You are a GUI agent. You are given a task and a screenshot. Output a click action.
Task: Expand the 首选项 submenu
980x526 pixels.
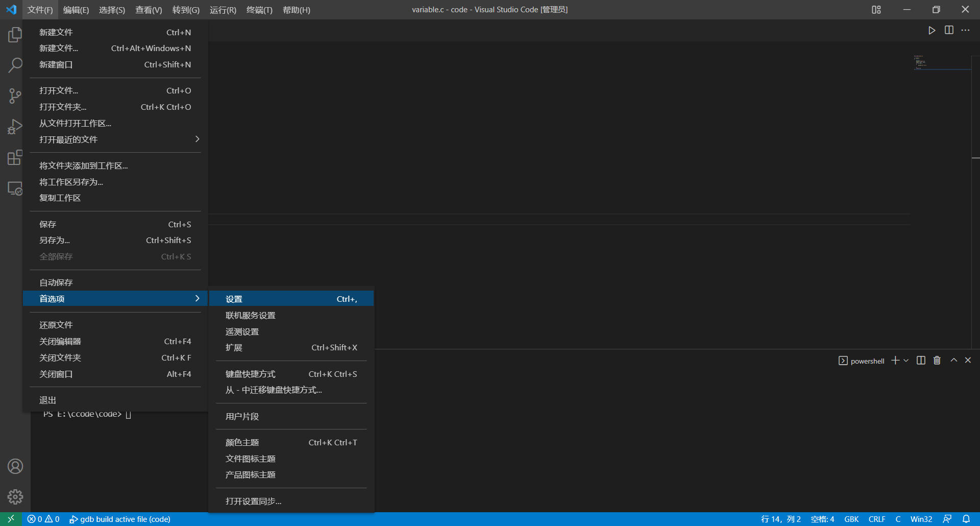[x=115, y=299]
